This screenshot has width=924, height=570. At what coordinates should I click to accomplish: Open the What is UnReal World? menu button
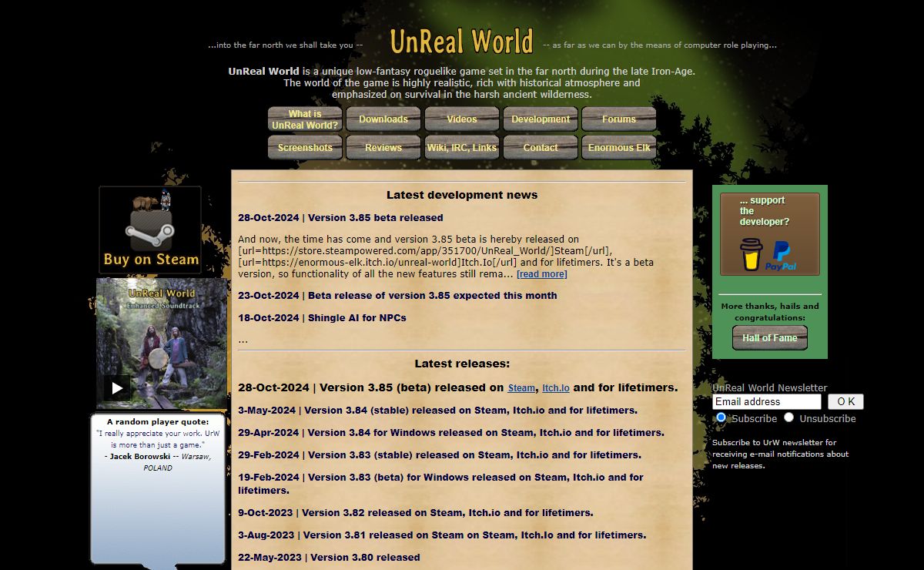[305, 119]
